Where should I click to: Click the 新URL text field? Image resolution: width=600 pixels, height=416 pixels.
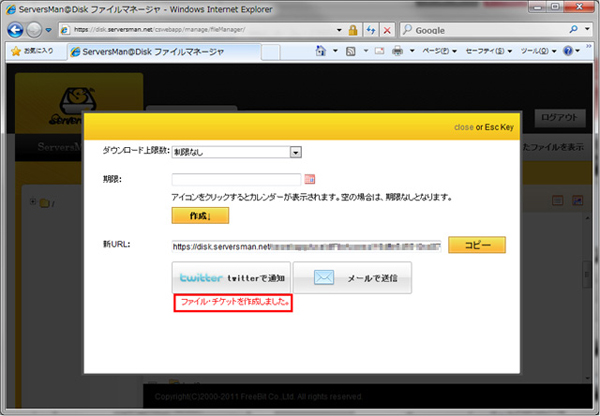(x=307, y=246)
